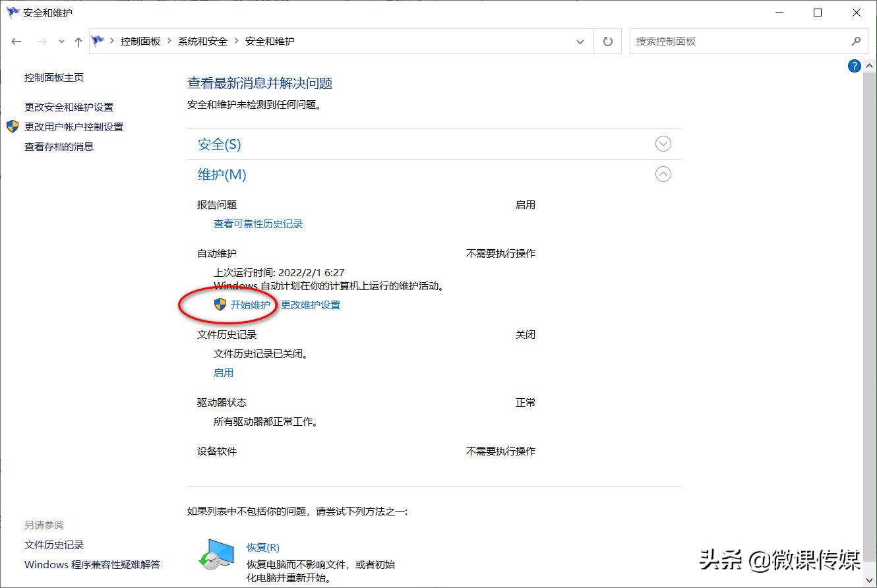The width and height of the screenshot is (877, 588).
Task: Enable file history with the 启用 link
Action: tap(224, 372)
